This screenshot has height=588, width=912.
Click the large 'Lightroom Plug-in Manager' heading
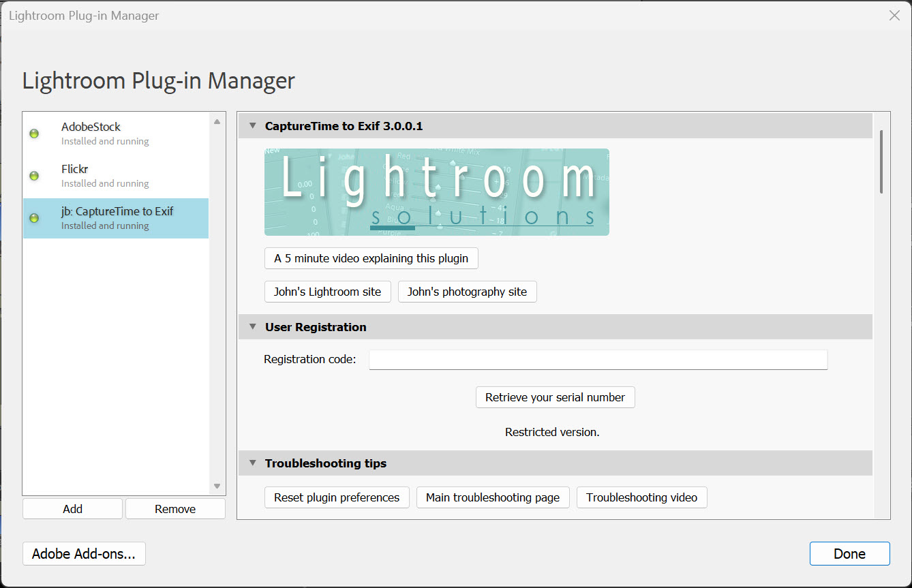click(x=159, y=80)
